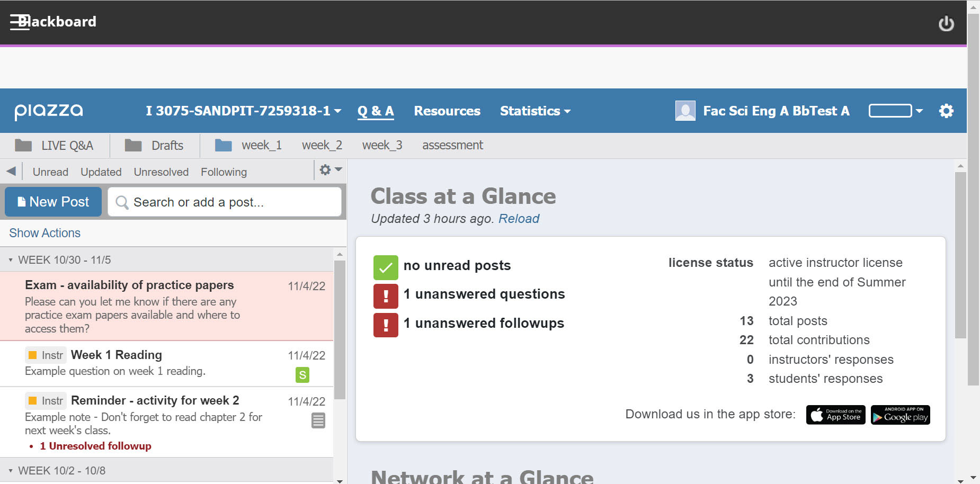Click the Piazza logo

(48, 111)
